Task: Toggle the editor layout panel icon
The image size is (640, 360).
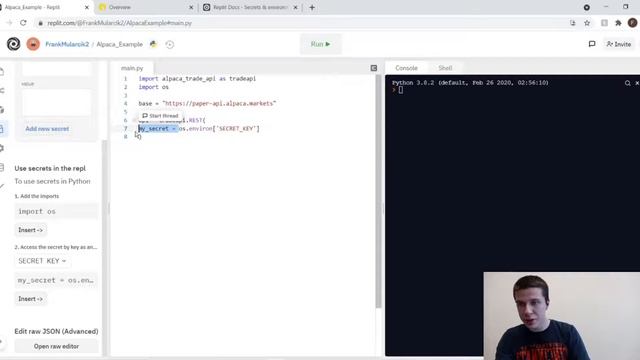Action: pyautogui.click(x=373, y=68)
